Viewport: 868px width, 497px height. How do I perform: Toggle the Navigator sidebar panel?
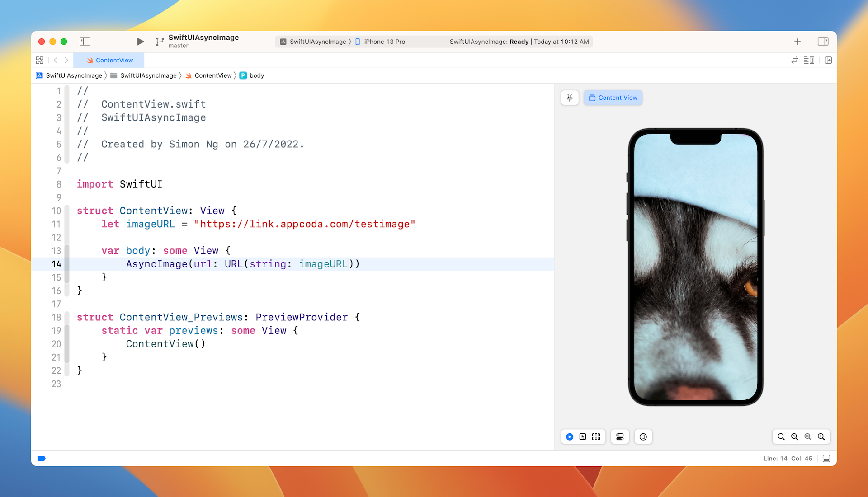(x=85, y=42)
